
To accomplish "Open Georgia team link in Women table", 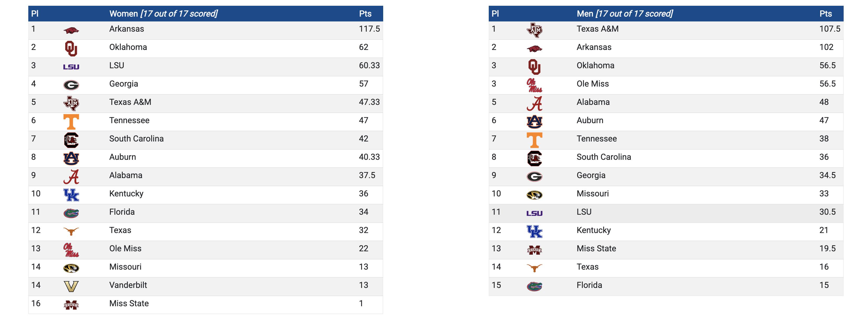I will click(124, 84).
